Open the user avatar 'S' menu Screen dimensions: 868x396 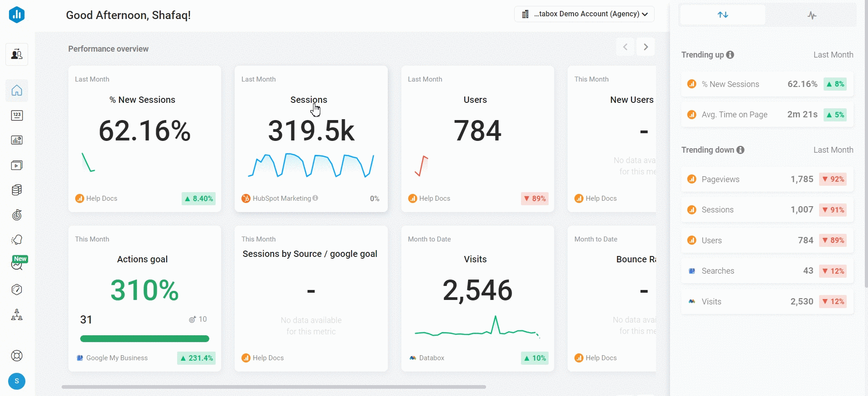point(17,381)
